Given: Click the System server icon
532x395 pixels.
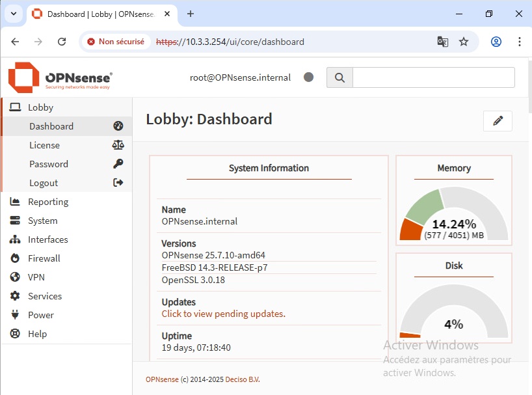Looking at the screenshot, I should [x=15, y=221].
